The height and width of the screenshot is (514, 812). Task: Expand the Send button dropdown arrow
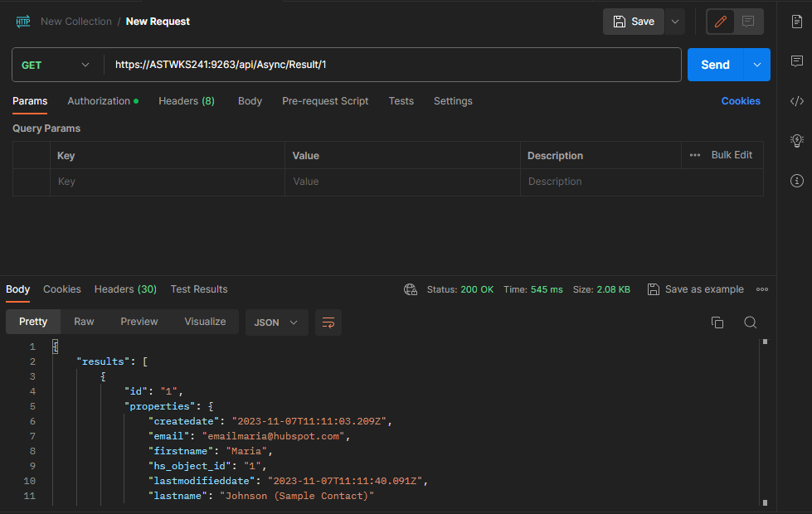point(757,65)
